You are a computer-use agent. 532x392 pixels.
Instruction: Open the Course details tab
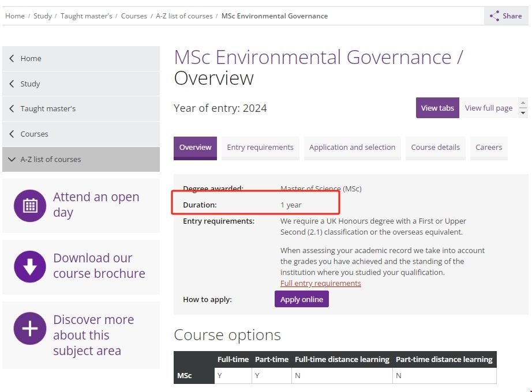point(435,148)
